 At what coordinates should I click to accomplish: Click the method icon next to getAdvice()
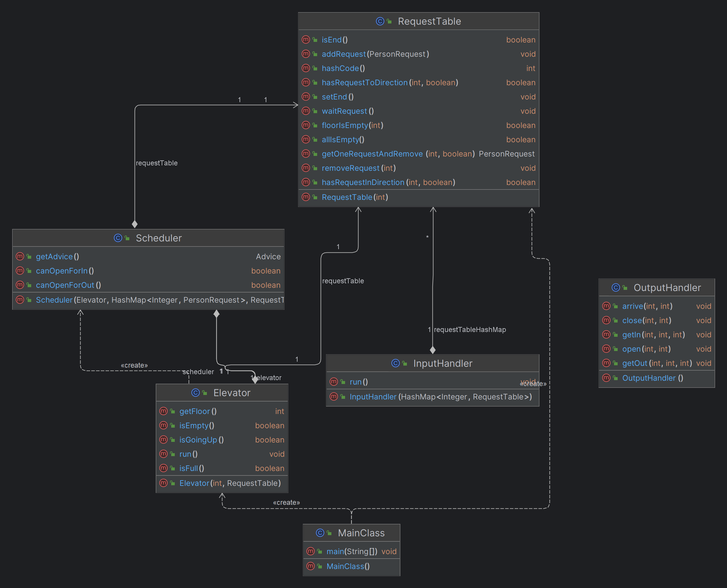click(20, 256)
